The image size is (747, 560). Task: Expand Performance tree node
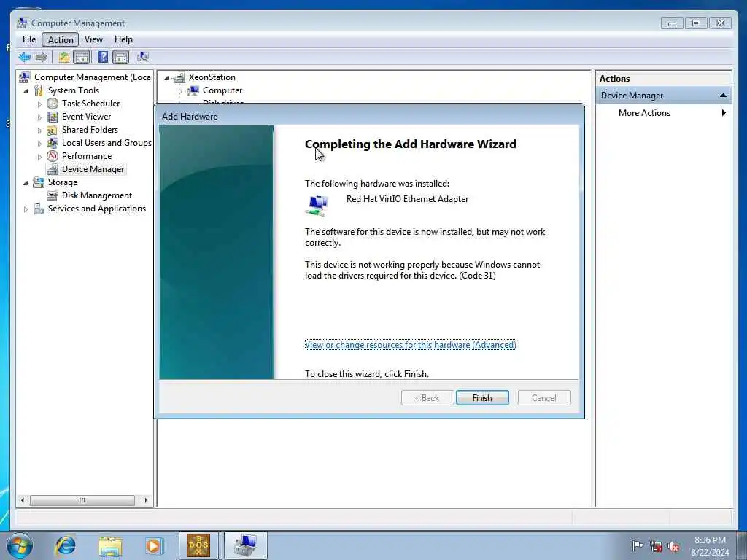click(x=39, y=156)
